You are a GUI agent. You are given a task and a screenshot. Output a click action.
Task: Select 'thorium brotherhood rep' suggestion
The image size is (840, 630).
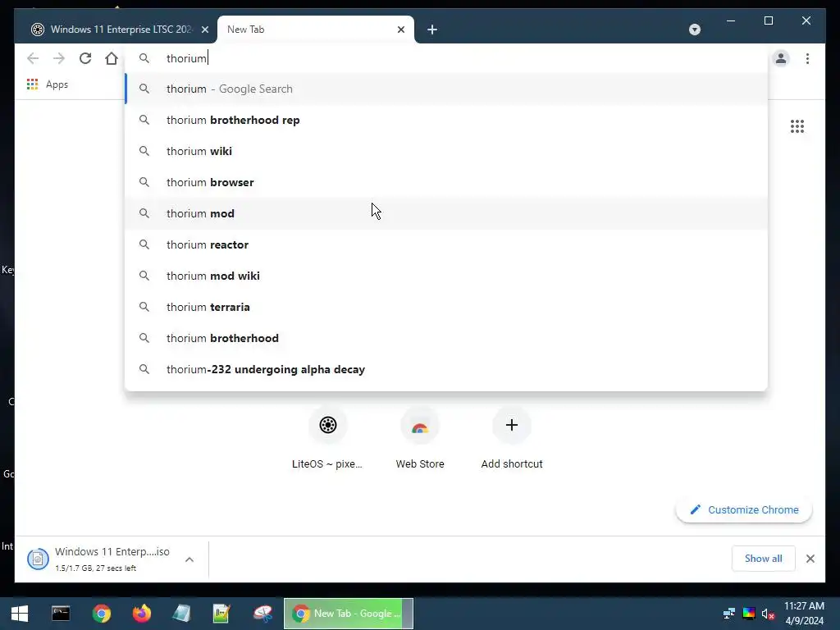tap(446, 120)
